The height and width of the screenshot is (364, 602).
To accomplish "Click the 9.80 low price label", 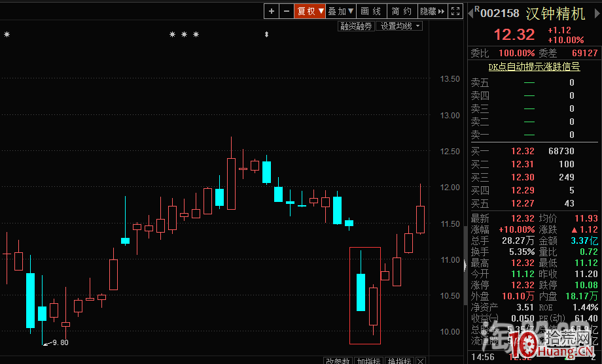I will tap(60, 342).
